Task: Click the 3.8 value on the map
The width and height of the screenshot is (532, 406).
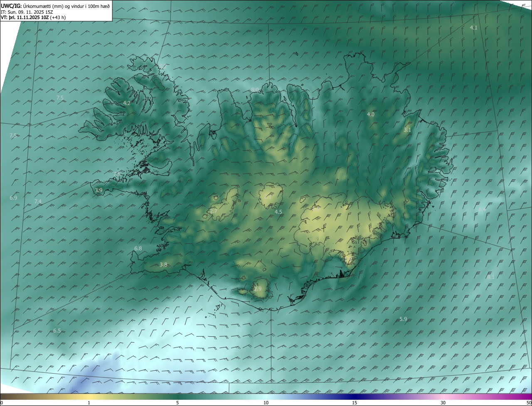Action: coord(163,264)
